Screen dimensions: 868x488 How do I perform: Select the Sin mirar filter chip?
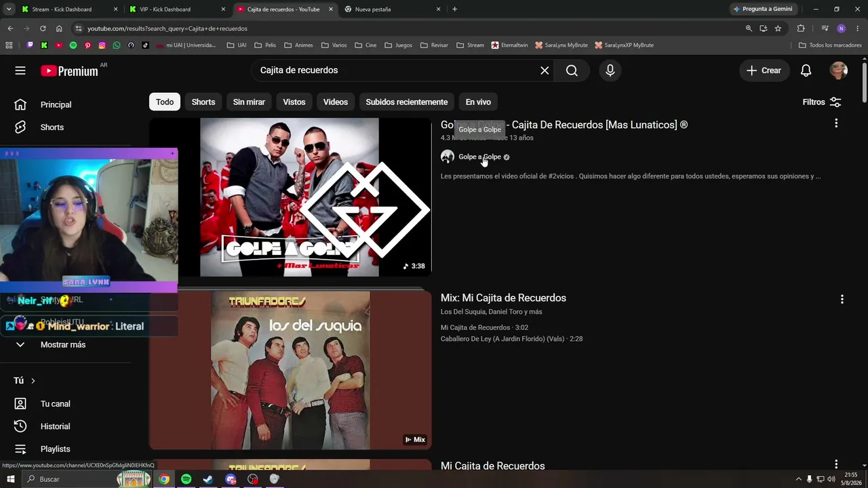tap(249, 102)
